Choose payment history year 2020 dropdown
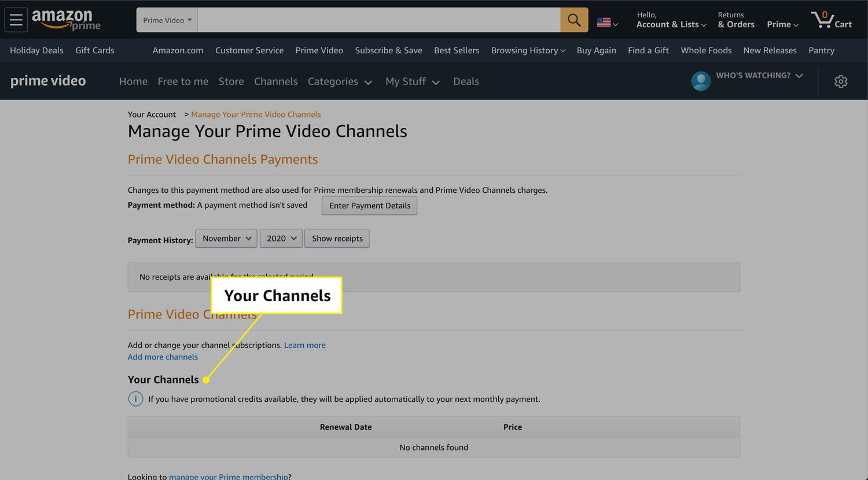Screen dimensions: 868x480 [281, 239]
